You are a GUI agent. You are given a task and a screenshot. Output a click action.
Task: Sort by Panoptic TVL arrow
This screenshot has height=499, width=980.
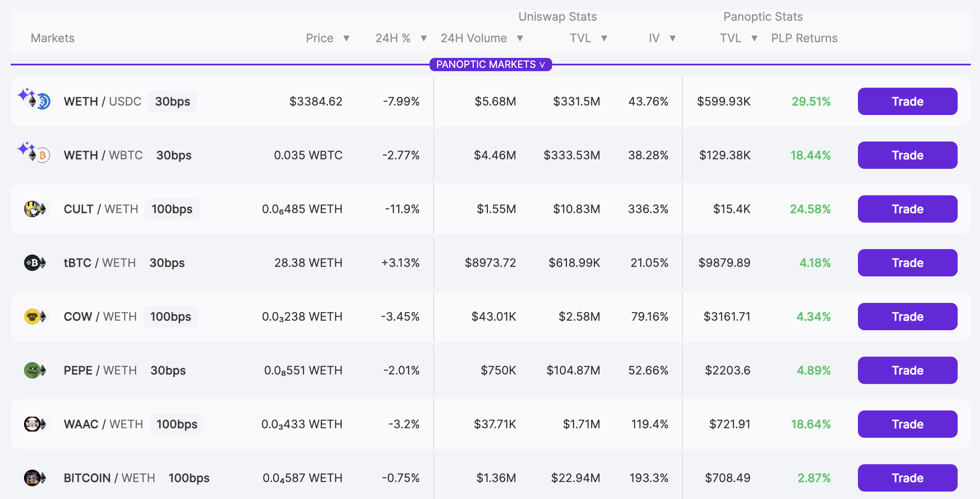click(x=754, y=38)
